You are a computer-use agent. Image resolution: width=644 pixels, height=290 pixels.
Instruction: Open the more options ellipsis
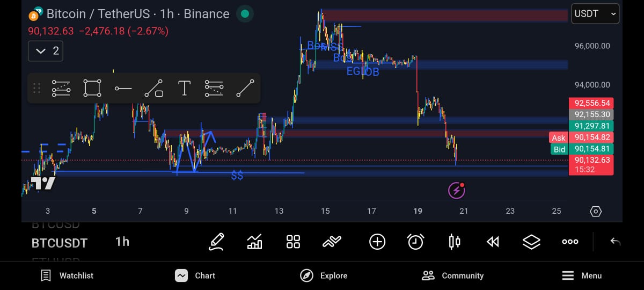pyautogui.click(x=570, y=242)
